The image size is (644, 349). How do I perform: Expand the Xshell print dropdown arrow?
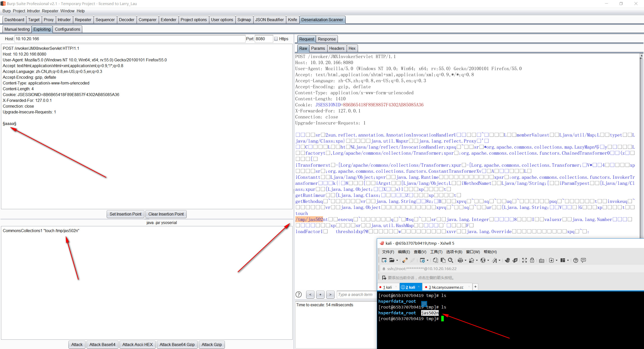click(465, 260)
